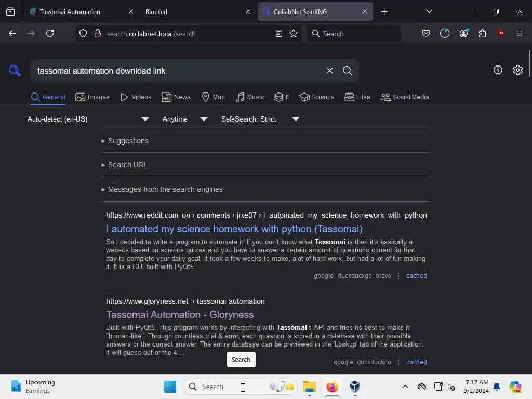Switch to the Tassomai Automation browser tab

(x=70, y=11)
